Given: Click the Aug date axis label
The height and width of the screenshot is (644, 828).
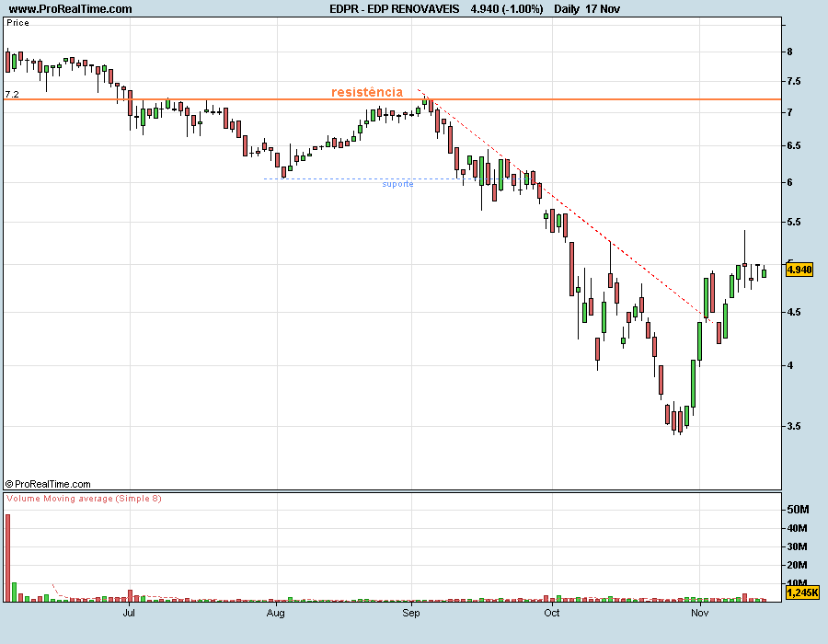Looking at the screenshot, I should 276,613.
